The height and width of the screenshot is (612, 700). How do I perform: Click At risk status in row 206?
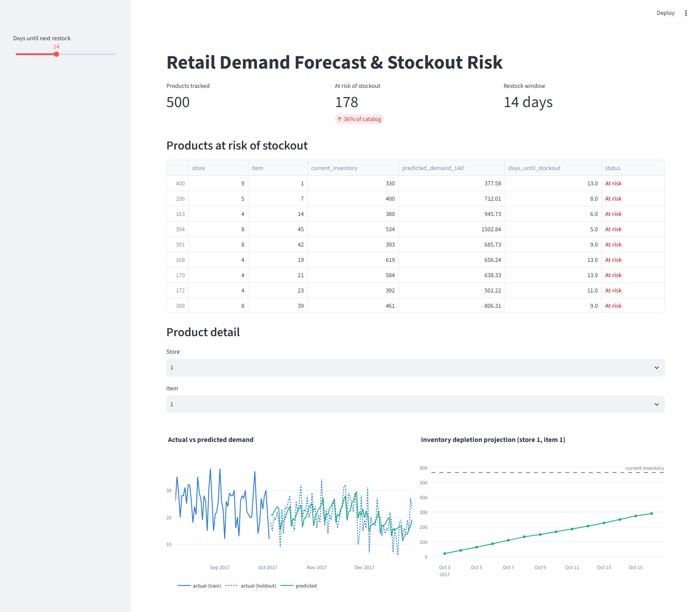click(x=633, y=198)
